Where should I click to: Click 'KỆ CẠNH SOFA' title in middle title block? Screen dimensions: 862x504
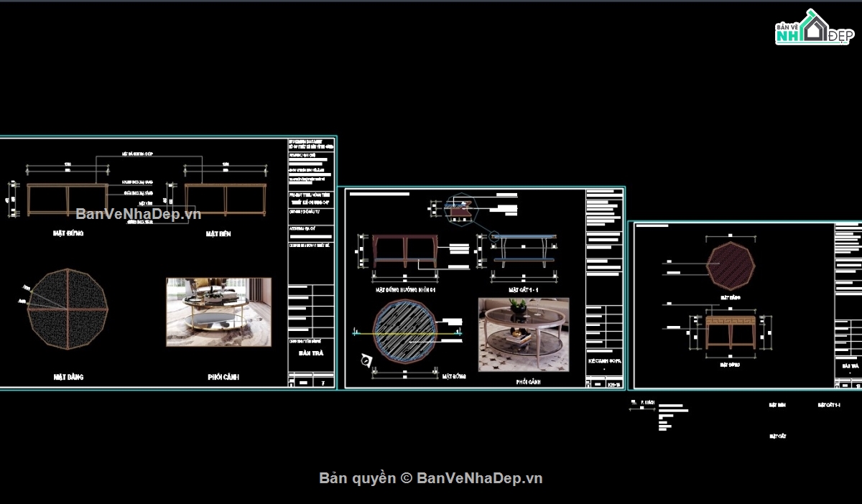click(x=603, y=361)
